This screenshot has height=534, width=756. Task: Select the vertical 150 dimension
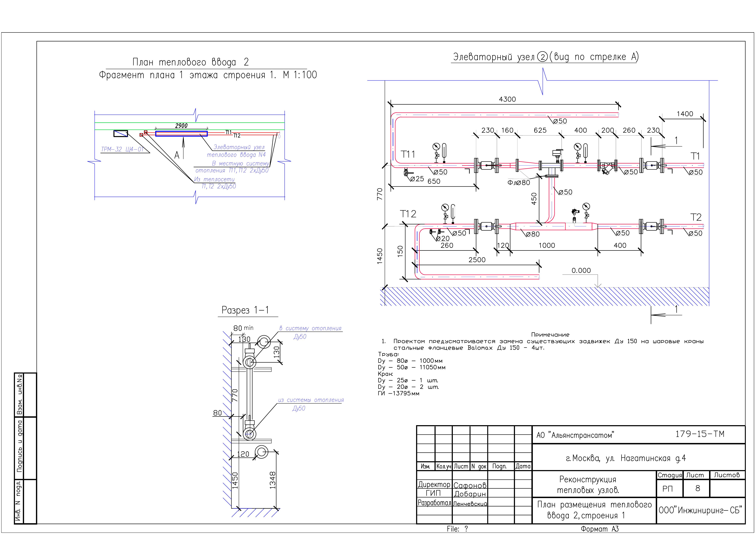click(x=400, y=251)
